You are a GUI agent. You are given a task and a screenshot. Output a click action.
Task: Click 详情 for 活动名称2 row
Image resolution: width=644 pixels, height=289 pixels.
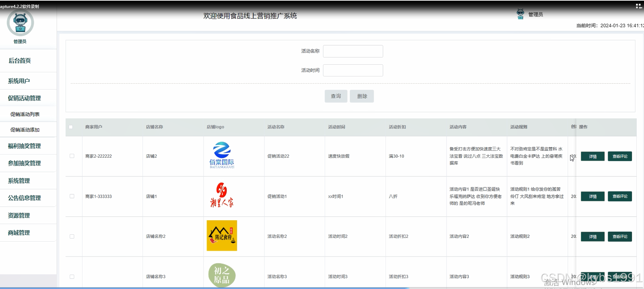(x=593, y=236)
